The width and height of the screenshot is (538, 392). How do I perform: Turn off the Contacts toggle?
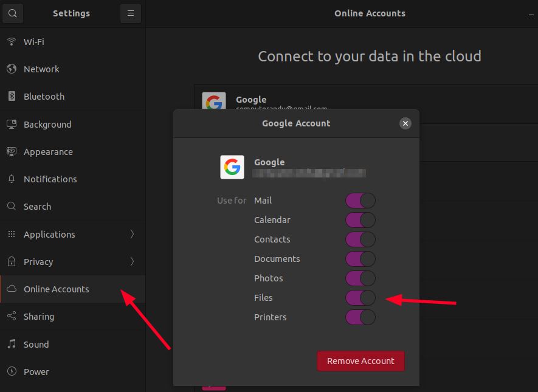click(x=360, y=239)
